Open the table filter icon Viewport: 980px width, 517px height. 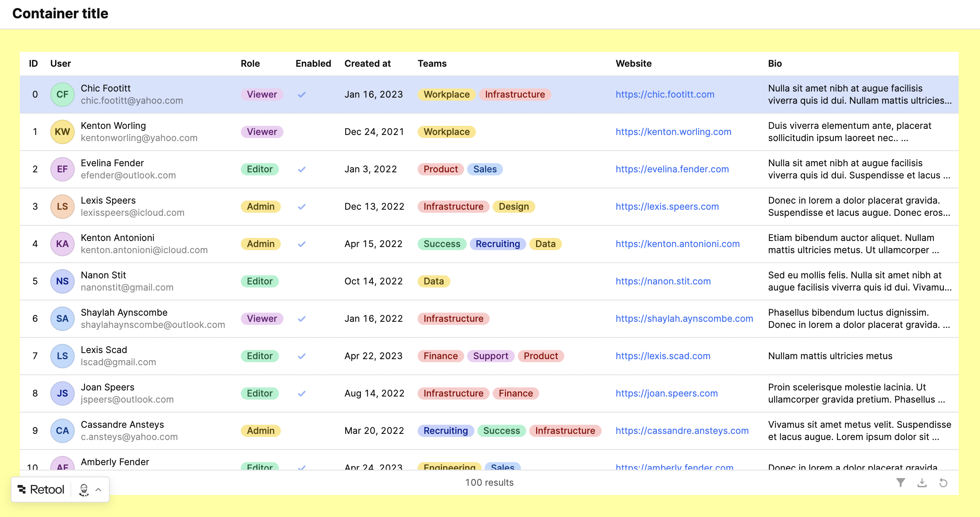pyautogui.click(x=900, y=483)
